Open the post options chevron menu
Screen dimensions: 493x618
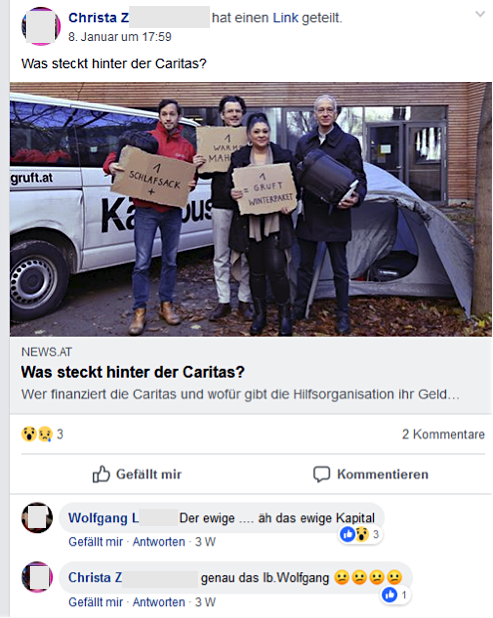480,15
